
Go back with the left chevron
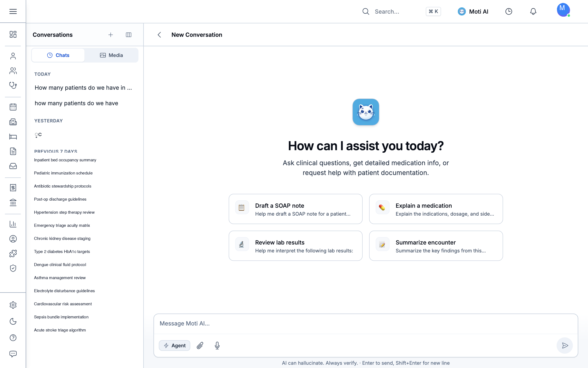pyautogui.click(x=160, y=35)
